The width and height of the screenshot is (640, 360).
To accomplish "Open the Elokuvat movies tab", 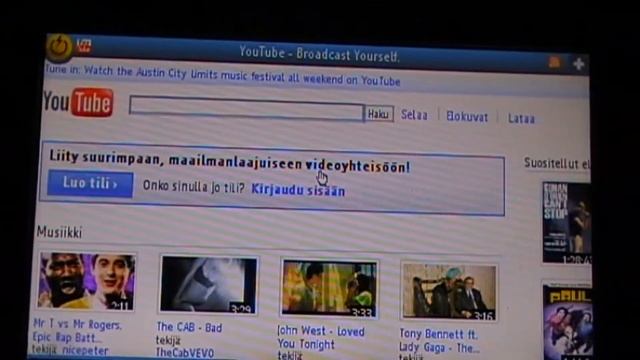I will tap(467, 117).
